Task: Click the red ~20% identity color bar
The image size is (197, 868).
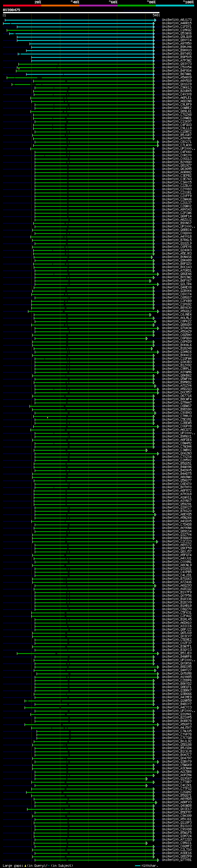Action: click(22, 6)
